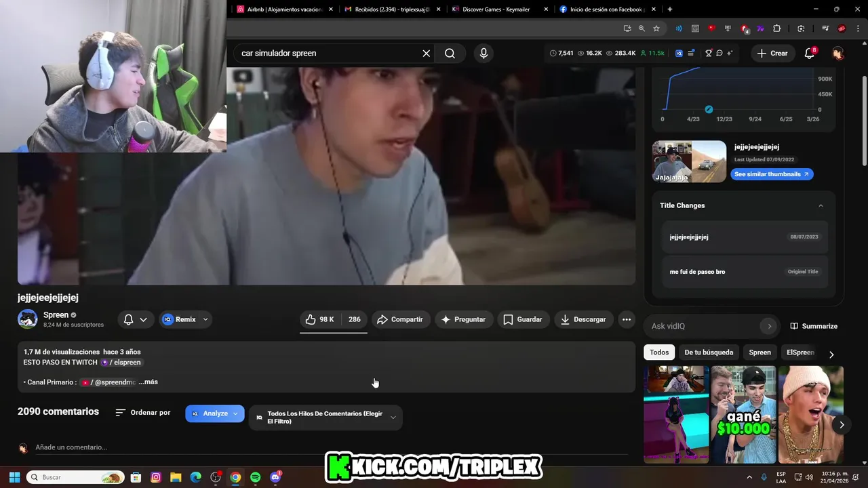Open Chrome media controls icon
Screen dimensions: 868x488
[x=825, y=28]
